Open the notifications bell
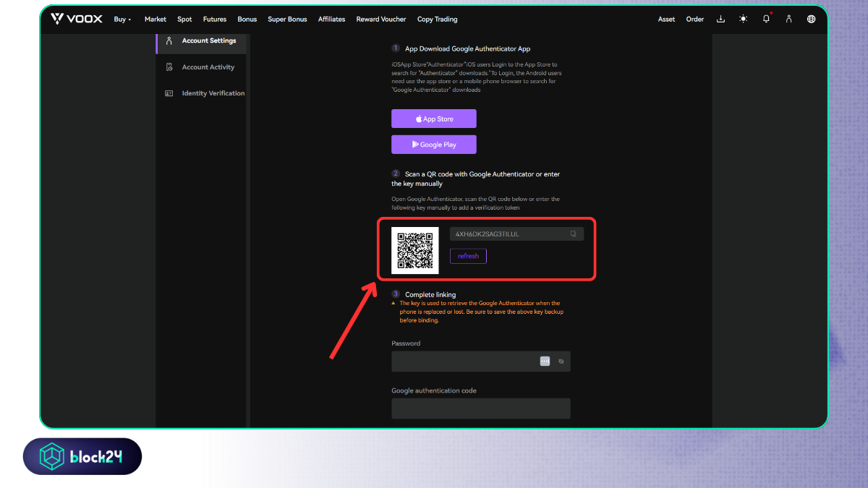 [x=766, y=19]
